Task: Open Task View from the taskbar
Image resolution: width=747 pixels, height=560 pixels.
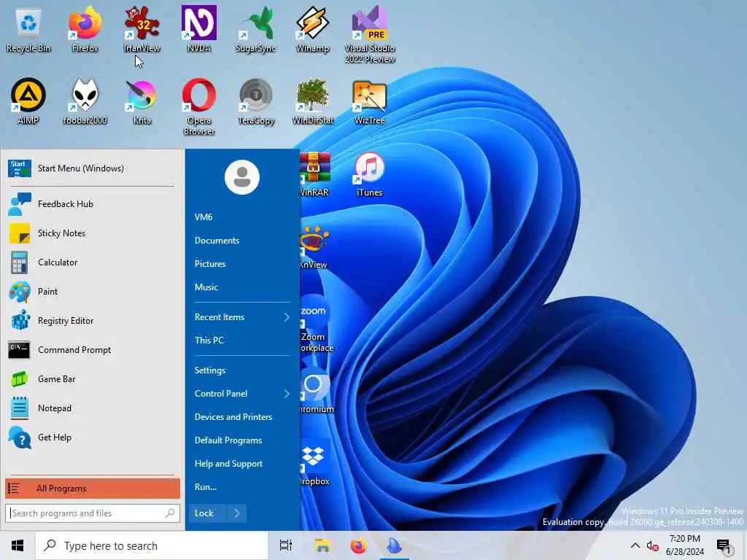Action: (286, 545)
